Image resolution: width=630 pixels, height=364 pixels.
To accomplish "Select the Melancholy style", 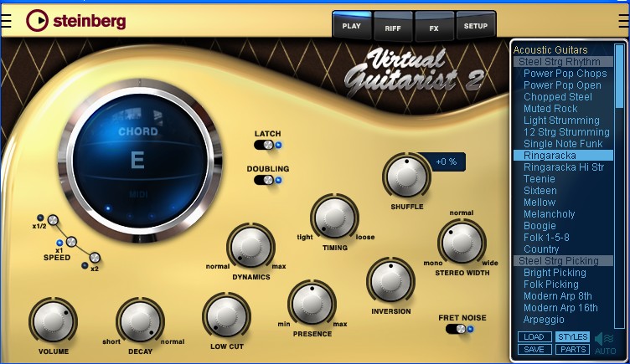I will coord(549,214).
